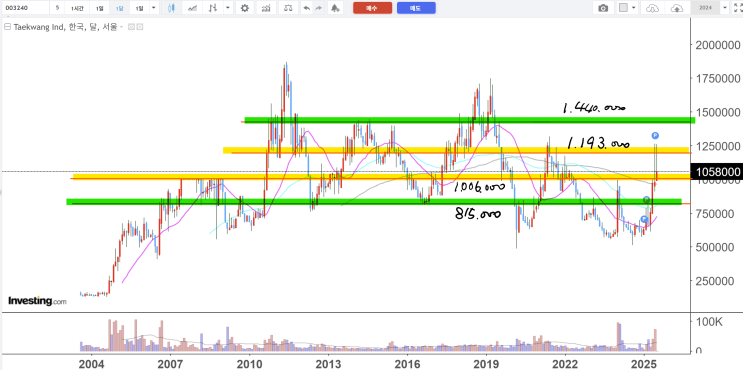Collapse legend box beside Taekwang Ind

pyautogui.click(x=7, y=27)
